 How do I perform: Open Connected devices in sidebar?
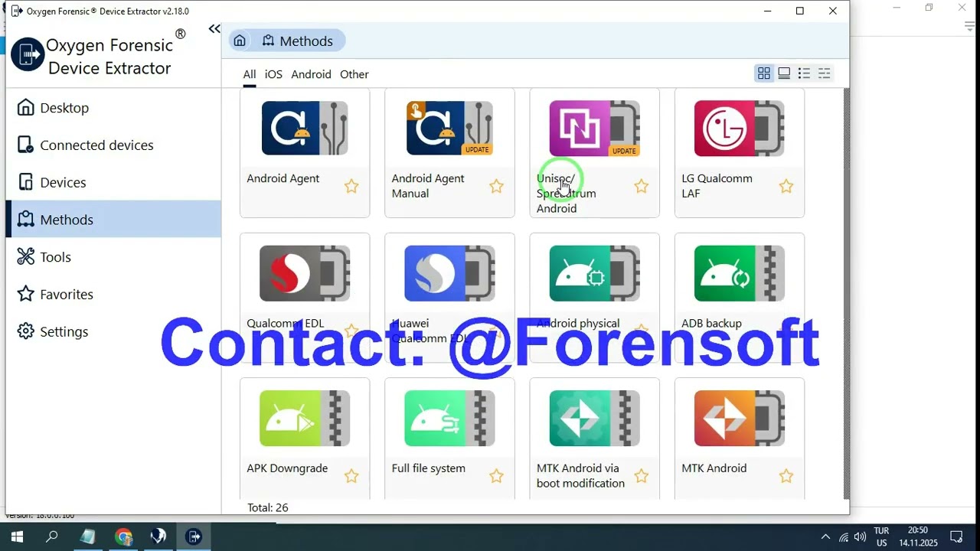tap(113, 145)
